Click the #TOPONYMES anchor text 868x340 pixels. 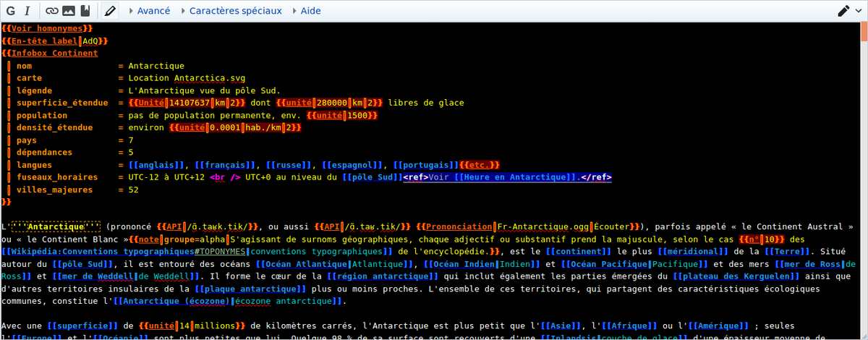[x=220, y=251]
